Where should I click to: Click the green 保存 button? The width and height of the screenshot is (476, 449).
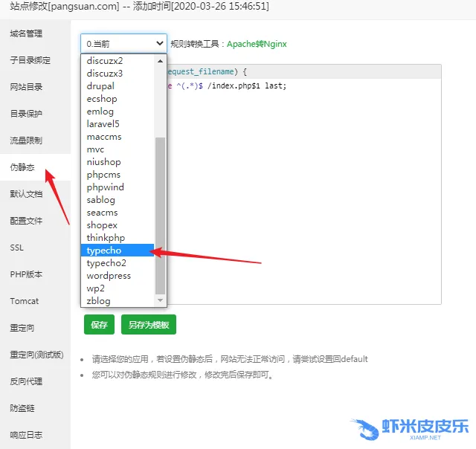pyautogui.click(x=99, y=325)
